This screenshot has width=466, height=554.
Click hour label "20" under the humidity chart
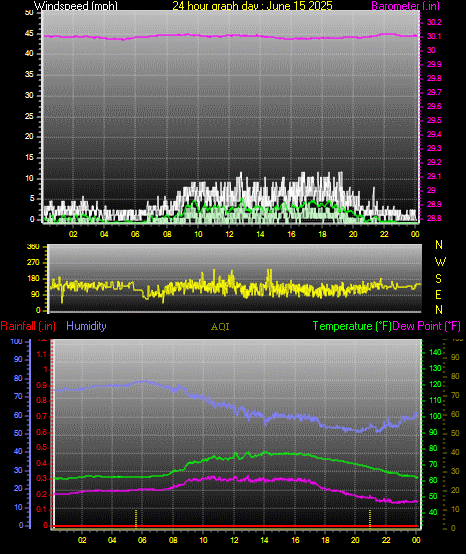tap(355, 540)
